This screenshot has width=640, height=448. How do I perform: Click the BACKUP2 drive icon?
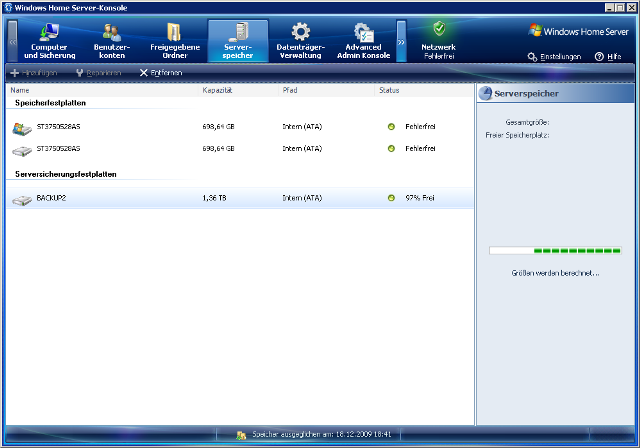coord(22,200)
